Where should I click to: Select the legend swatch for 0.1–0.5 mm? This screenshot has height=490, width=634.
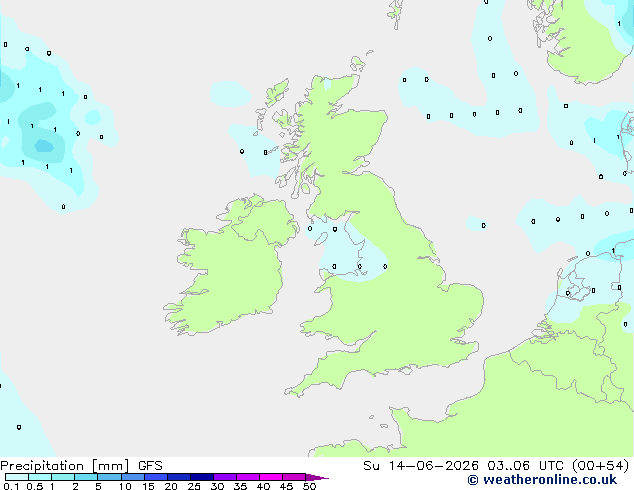click(x=17, y=477)
